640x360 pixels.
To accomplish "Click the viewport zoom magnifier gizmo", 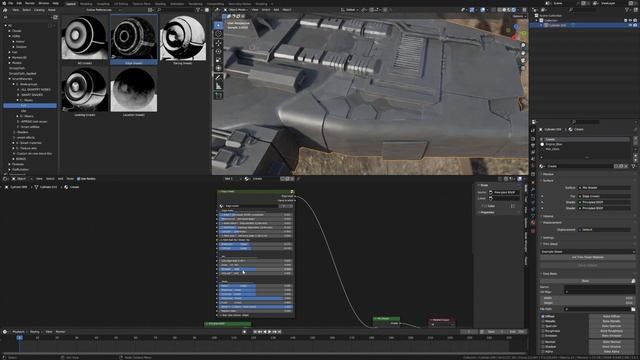I will pos(523,45).
